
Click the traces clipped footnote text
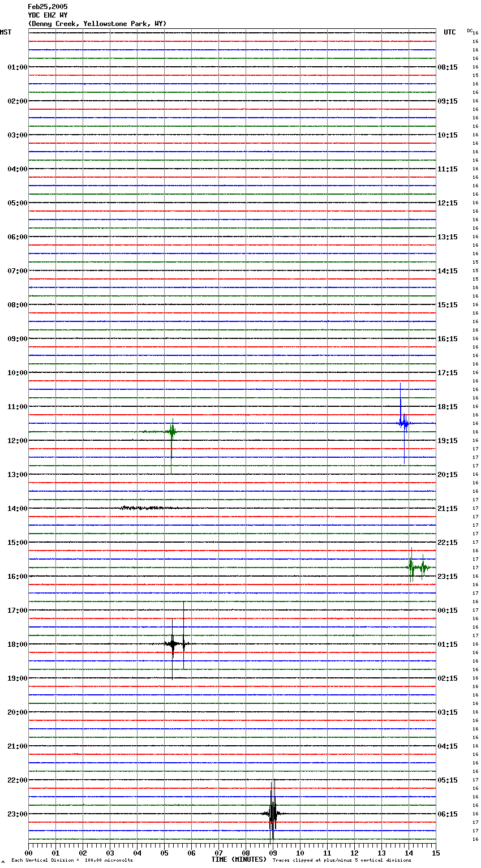pyautogui.click(x=342, y=860)
